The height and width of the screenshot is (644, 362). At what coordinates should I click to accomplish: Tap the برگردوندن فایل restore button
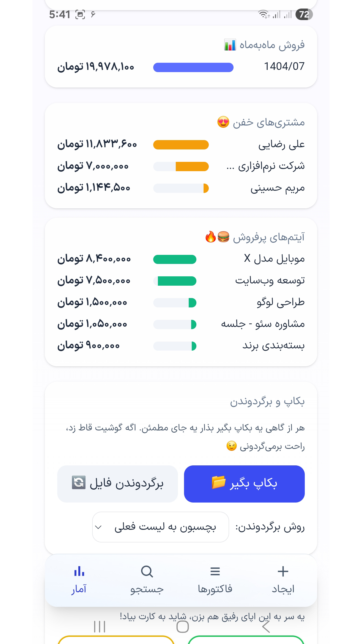(x=117, y=484)
